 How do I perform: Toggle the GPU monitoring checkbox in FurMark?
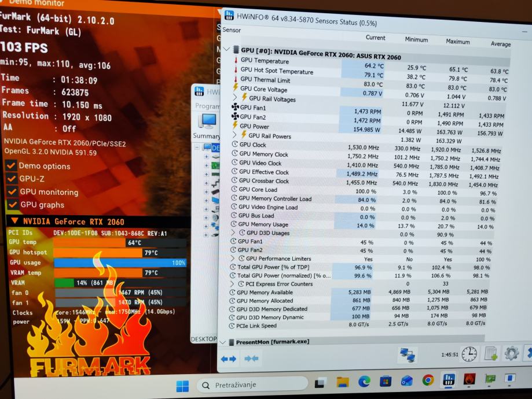click(x=12, y=191)
